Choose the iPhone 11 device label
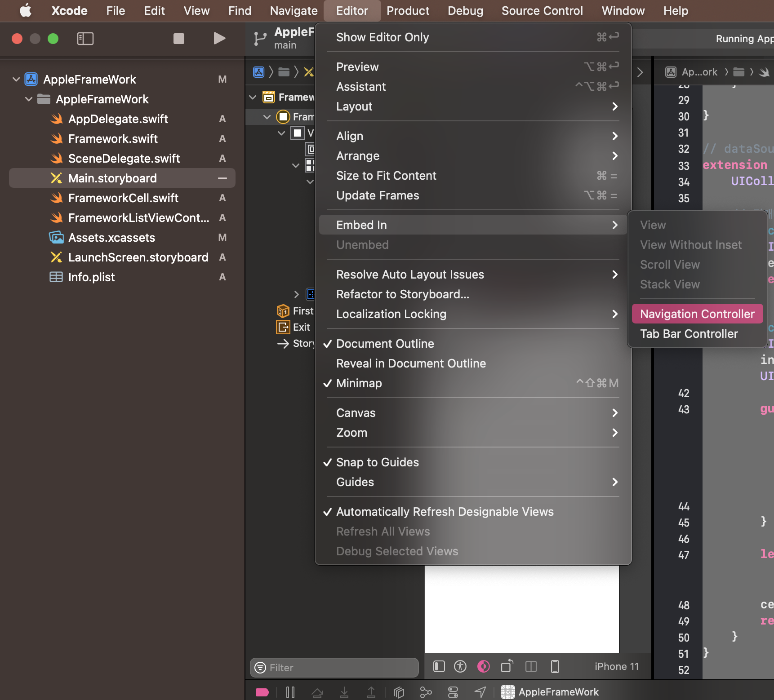Viewport: 774px width, 700px height. click(616, 667)
